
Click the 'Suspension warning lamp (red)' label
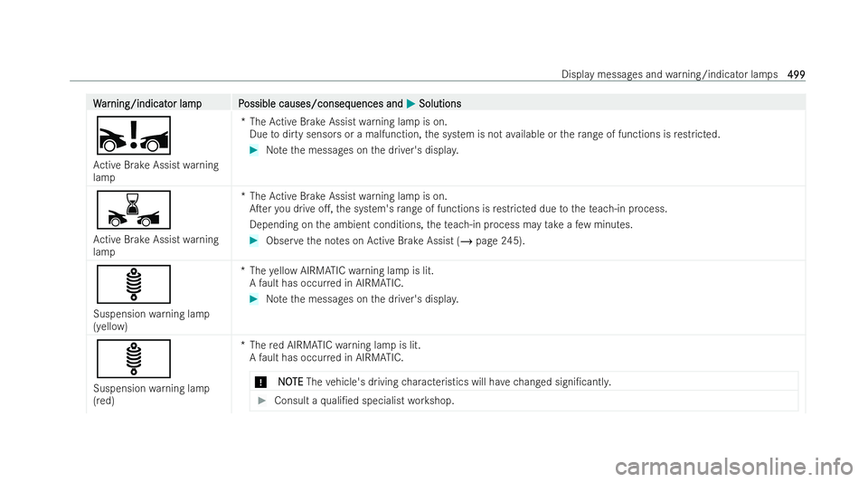click(151, 394)
